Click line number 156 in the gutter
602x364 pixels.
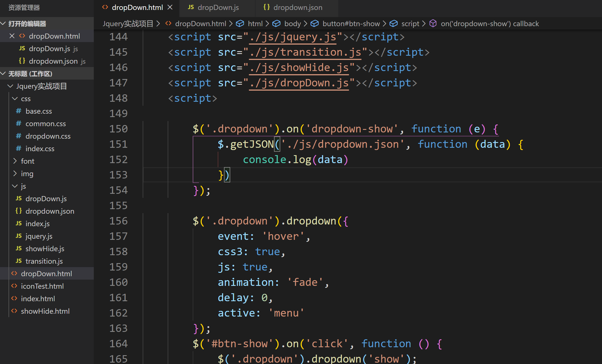click(119, 221)
